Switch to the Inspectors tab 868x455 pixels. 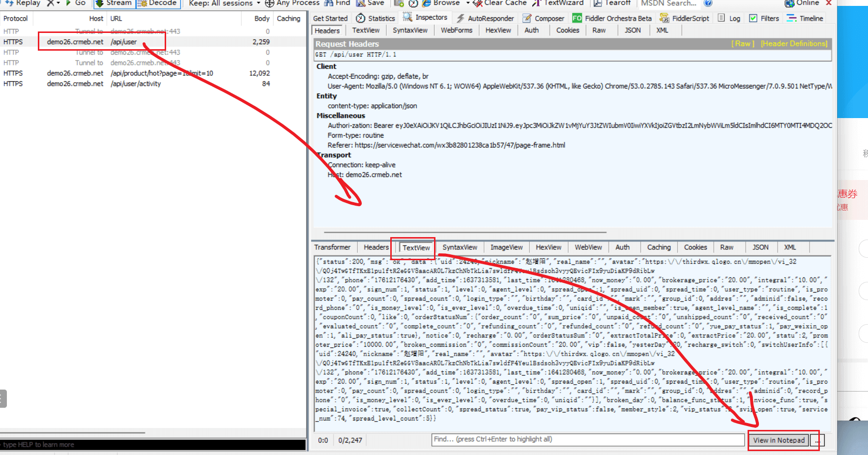426,18
